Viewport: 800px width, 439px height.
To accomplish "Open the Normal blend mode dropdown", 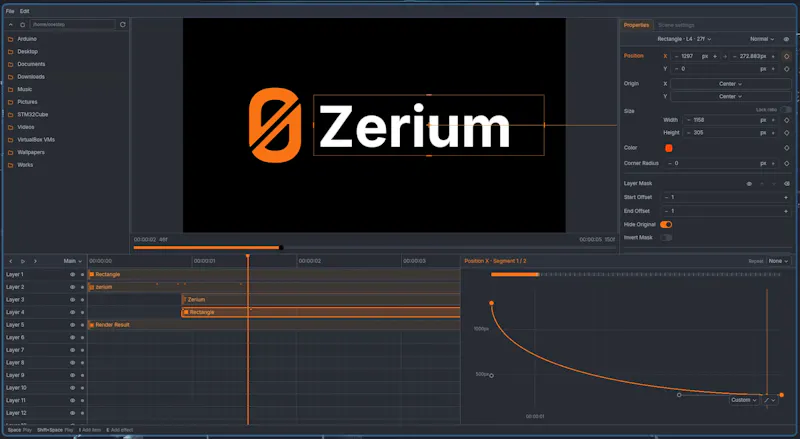I will tap(762, 39).
